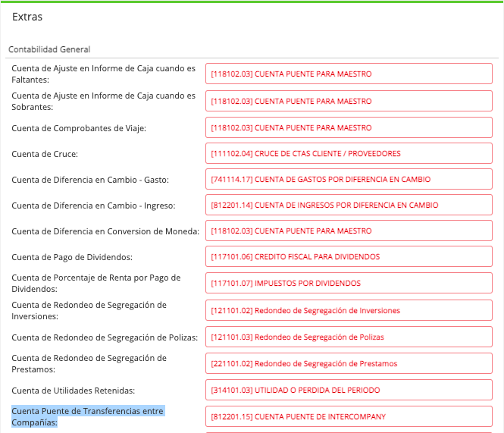Image resolution: width=504 pixels, height=433 pixels.
Task: Select the Redondeo de Segregación de Inversiones field
Action: pyautogui.click(x=349, y=310)
